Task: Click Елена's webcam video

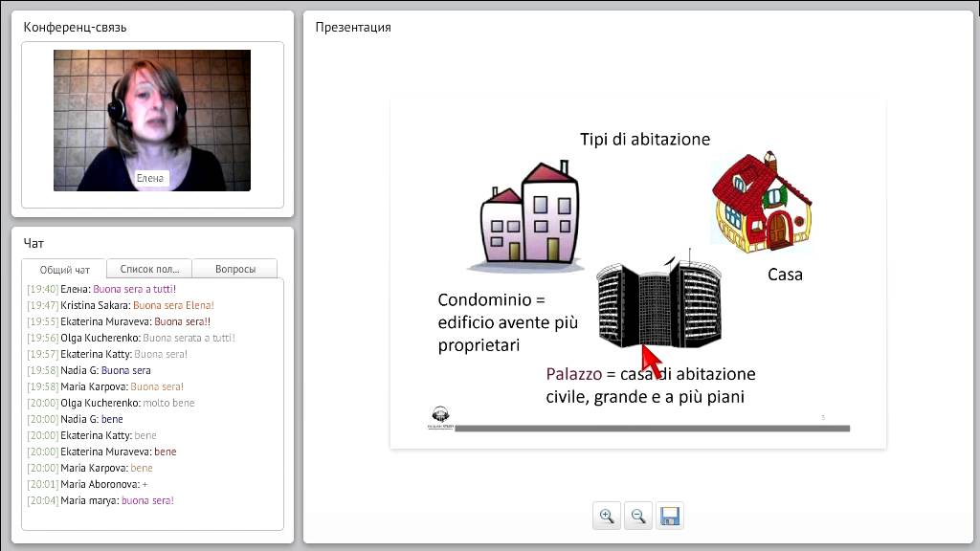Action: (152, 121)
